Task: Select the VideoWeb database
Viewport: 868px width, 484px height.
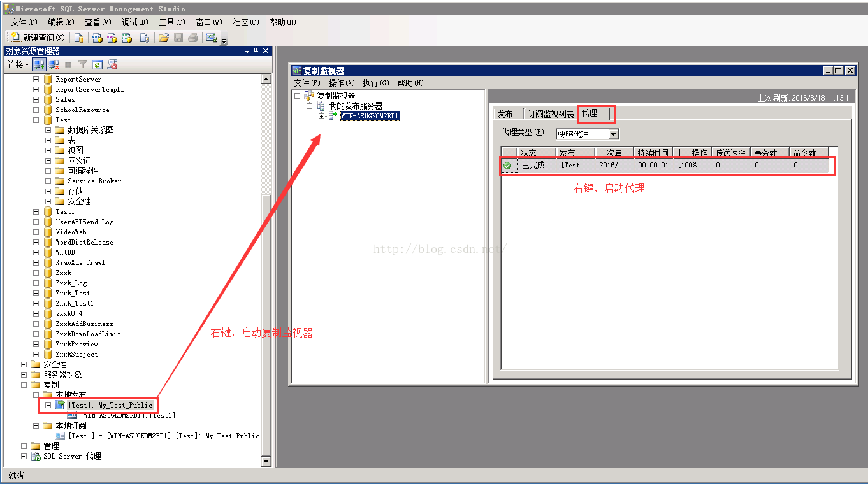Action: tap(71, 232)
